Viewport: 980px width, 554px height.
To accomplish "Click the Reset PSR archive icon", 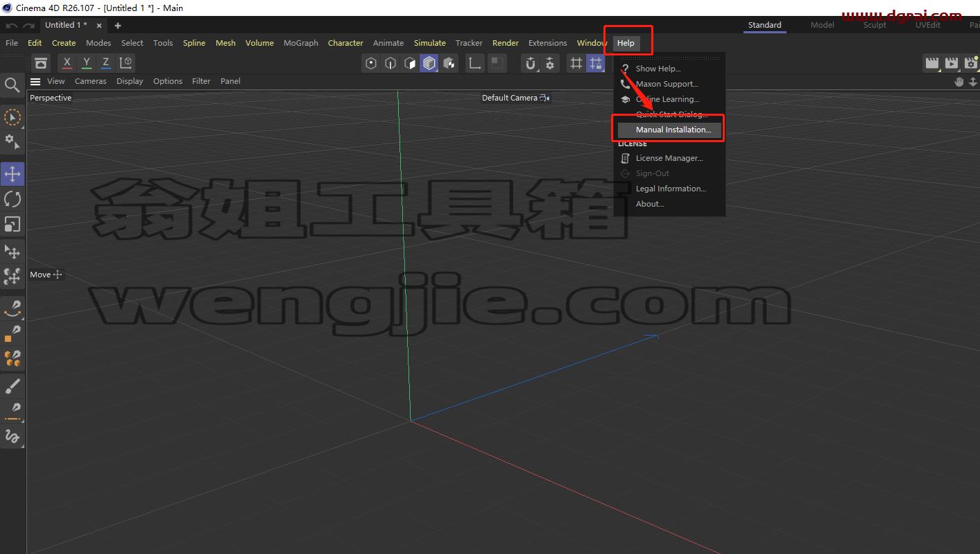I will 41,63.
